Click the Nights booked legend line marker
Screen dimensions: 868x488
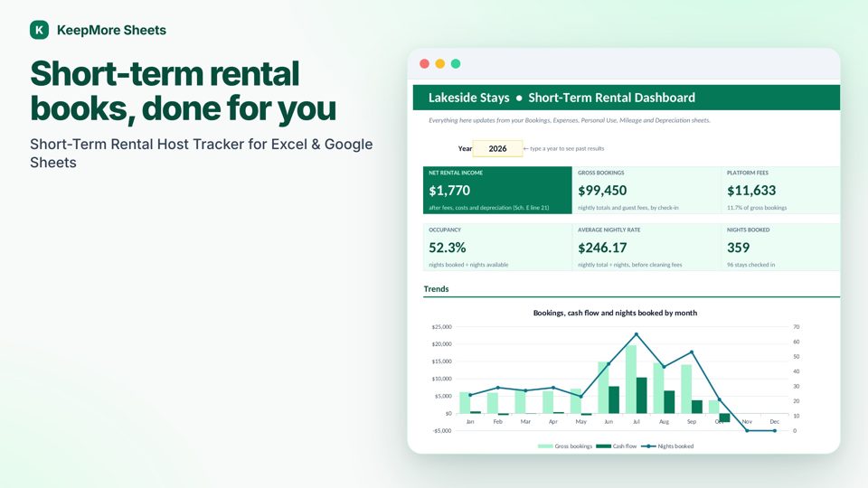point(648,446)
